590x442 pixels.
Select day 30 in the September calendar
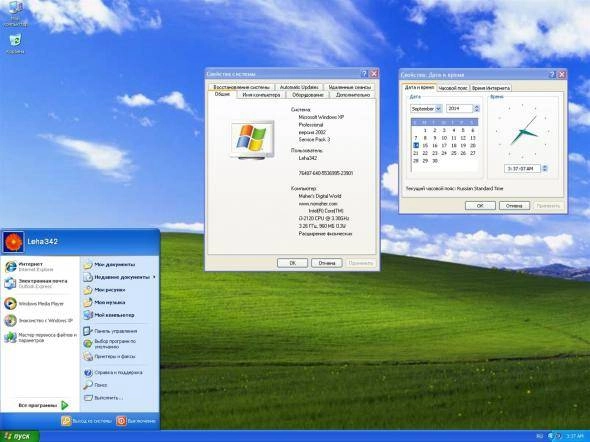click(435, 161)
